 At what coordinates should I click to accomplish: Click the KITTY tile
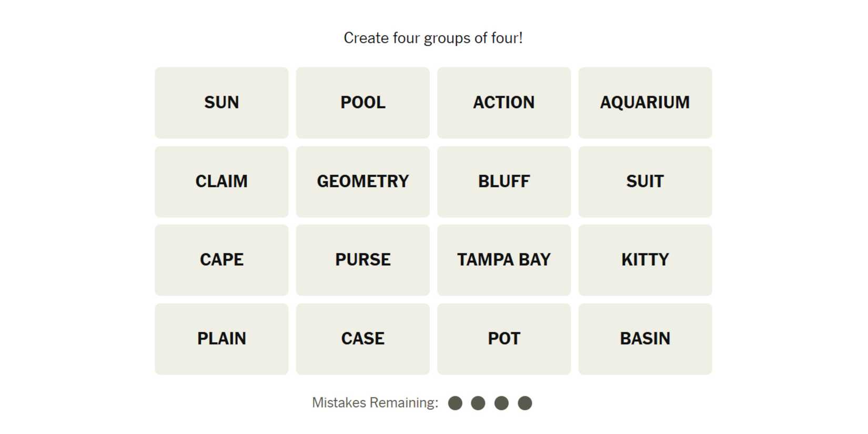click(x=645, y=260)
